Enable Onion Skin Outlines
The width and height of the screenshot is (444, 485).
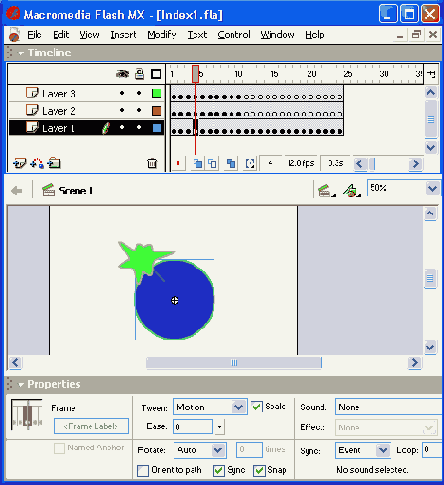213,163
